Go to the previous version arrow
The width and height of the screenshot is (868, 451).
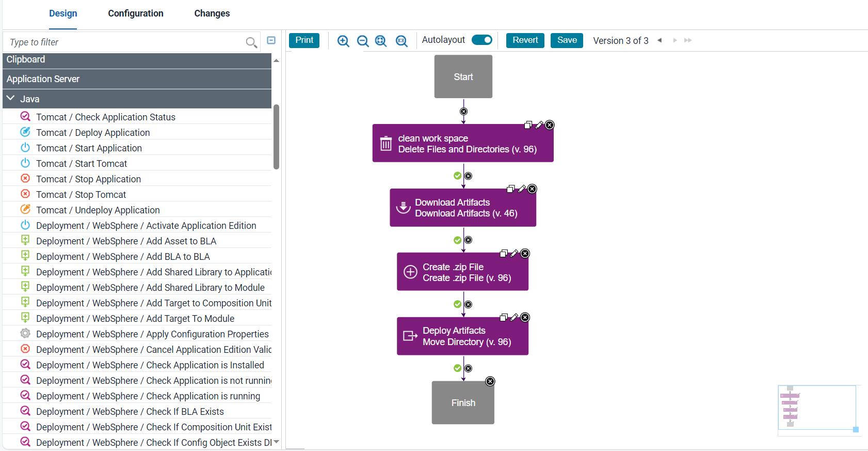(x=660, y=40)
